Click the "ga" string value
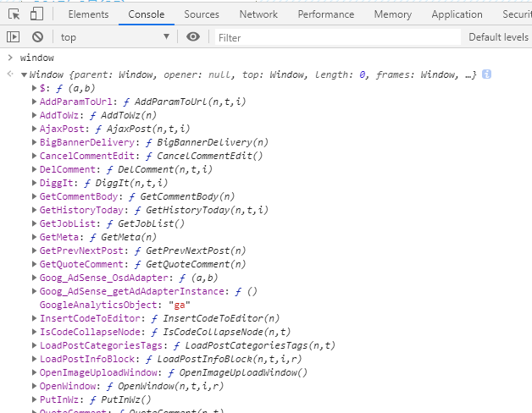Screen dimensions: 532x413 point(180,305)
